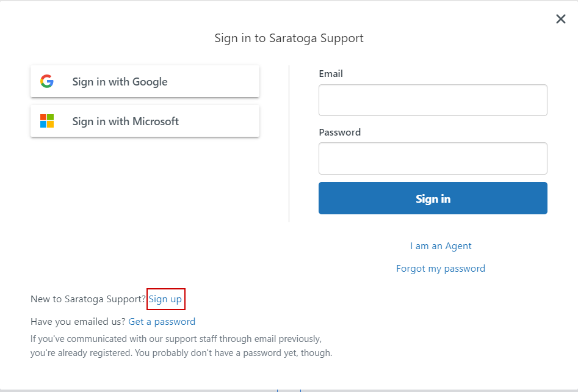Focus the Password input field

(x=433, y=158)
